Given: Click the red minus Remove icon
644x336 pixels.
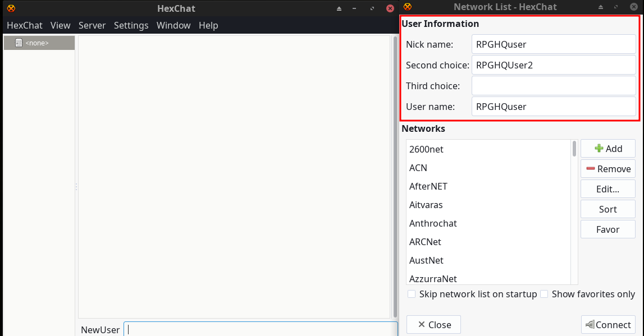Looking at the screenshot, I should (591, 169).
